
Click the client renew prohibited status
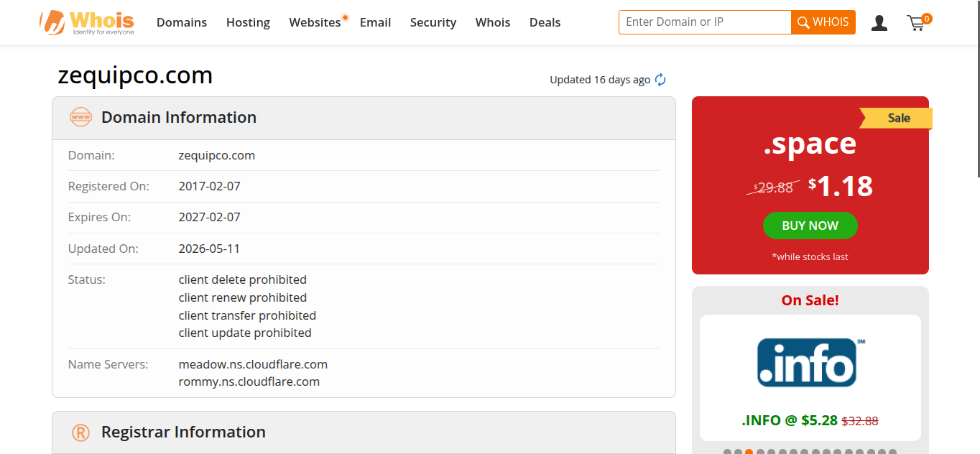click(243, 297)
